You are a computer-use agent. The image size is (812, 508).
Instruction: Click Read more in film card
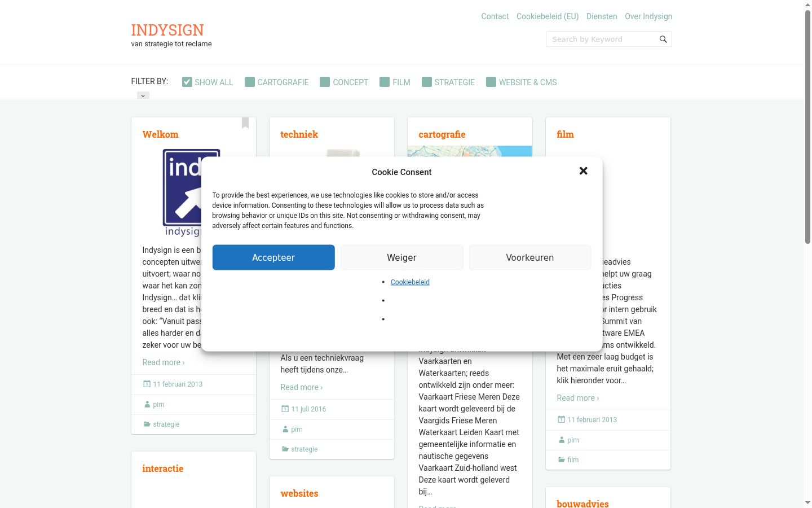578,398
